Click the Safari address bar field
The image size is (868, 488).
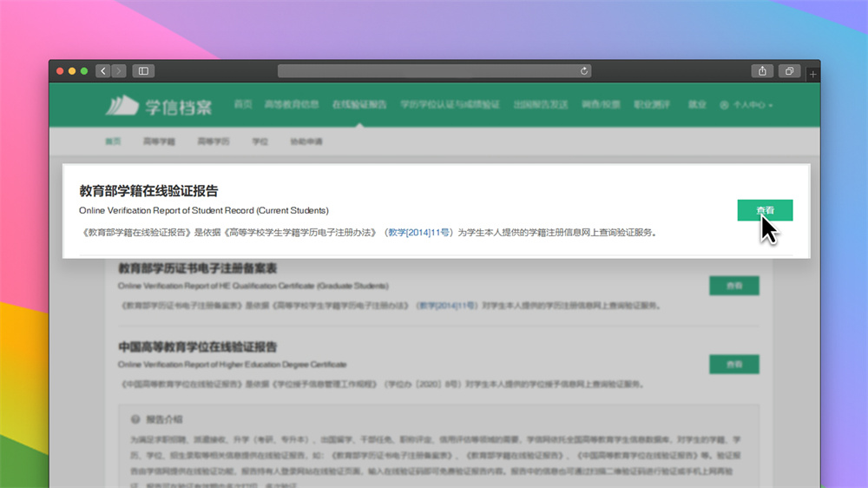coord(434,70)
